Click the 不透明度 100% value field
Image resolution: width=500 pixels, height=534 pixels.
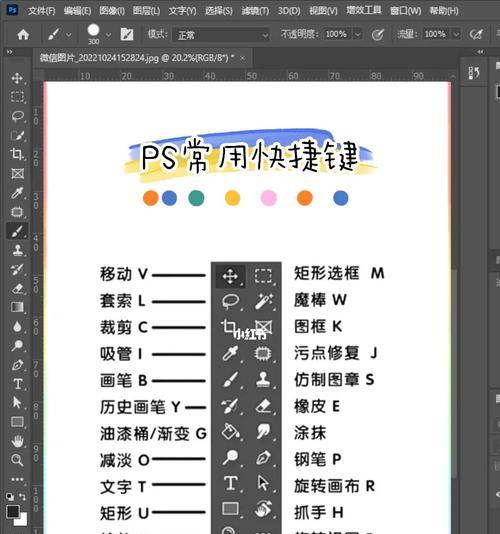pos(337,34)
